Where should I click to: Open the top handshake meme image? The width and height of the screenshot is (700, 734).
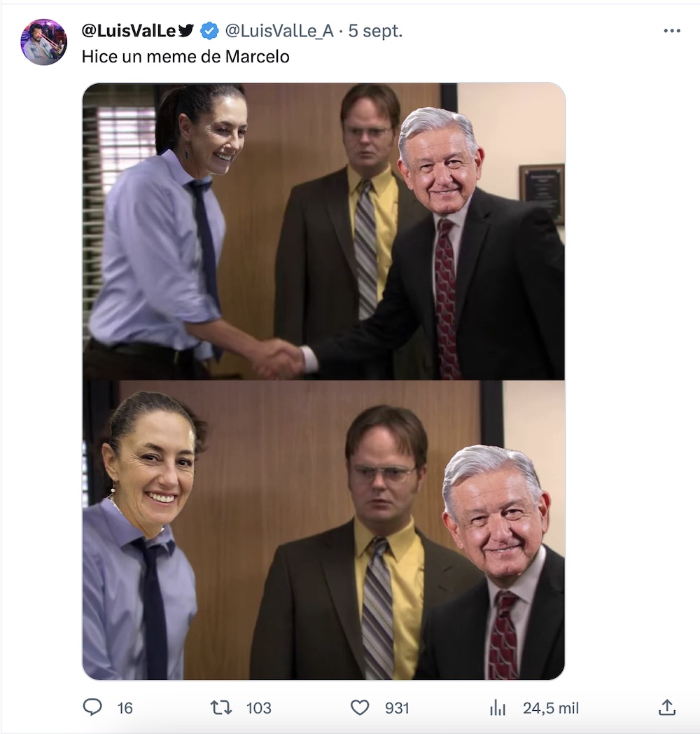coord(324,231)
